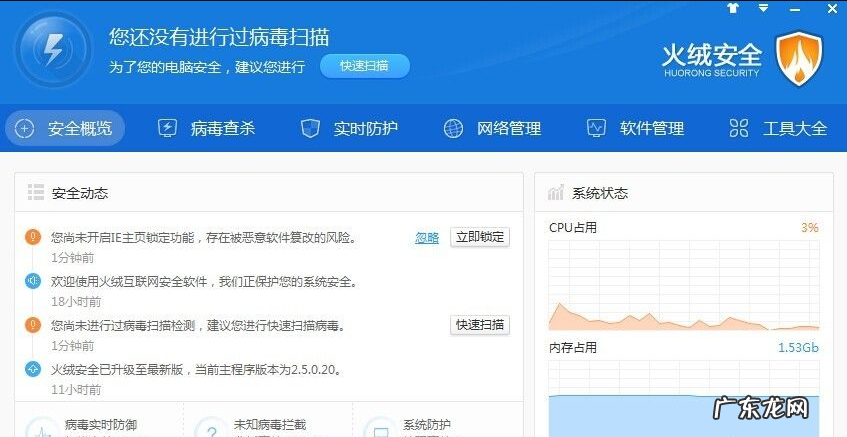847x437 pixels.
Task: Switch to 安全概览 tab
Action: pyautogui.click(x=65, y=129)
